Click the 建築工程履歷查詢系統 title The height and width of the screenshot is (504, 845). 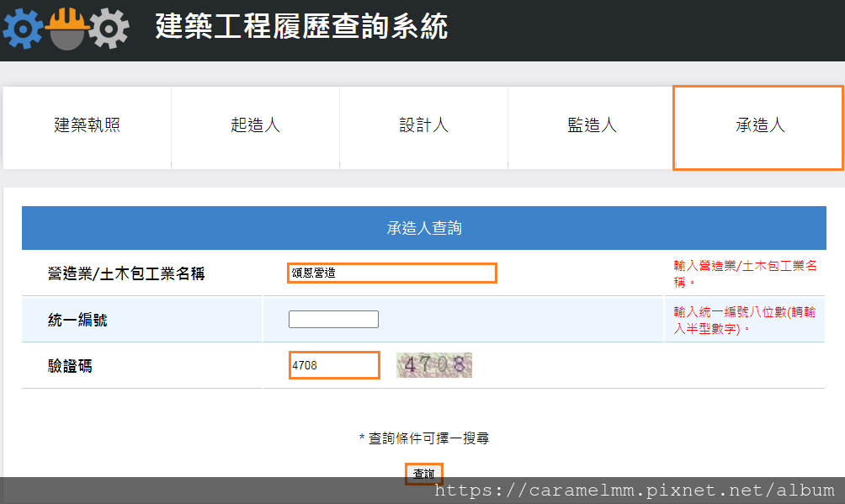pos(302,26)
